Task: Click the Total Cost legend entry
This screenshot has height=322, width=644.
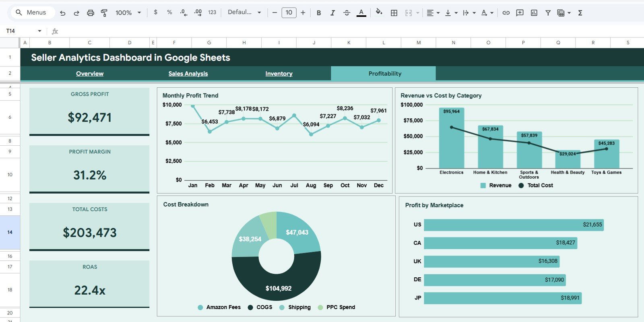Action: 536,186
